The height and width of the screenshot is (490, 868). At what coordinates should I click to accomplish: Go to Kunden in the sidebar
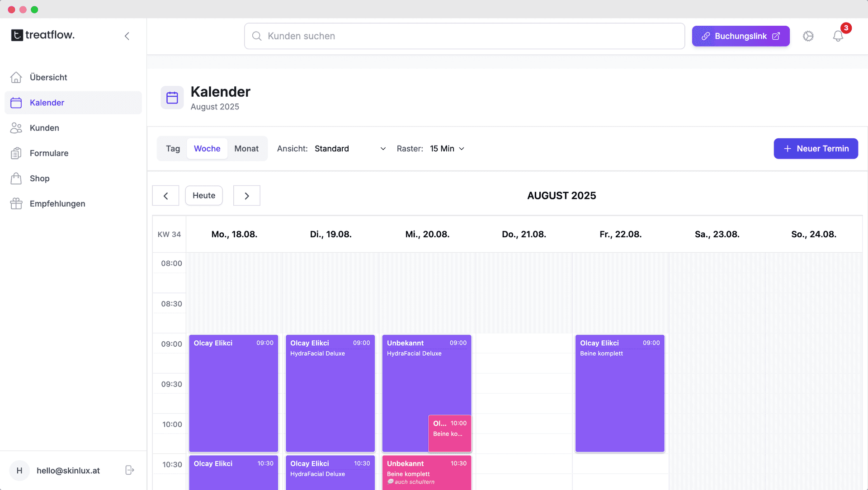(44, 128)
